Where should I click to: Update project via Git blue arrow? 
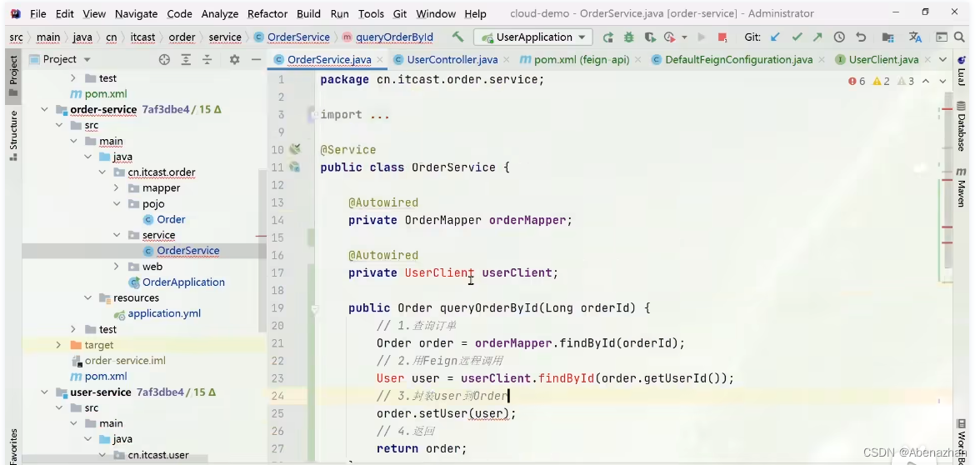[775, 37]
